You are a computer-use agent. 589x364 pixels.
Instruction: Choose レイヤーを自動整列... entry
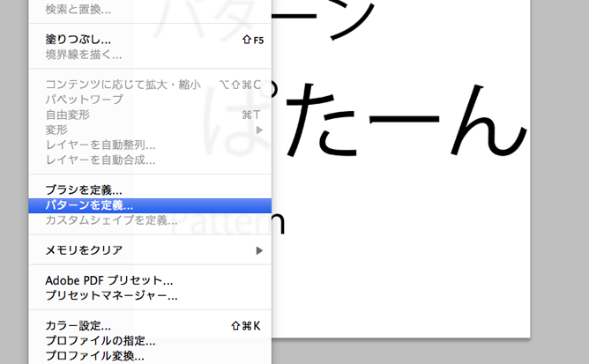coord(150,145)
